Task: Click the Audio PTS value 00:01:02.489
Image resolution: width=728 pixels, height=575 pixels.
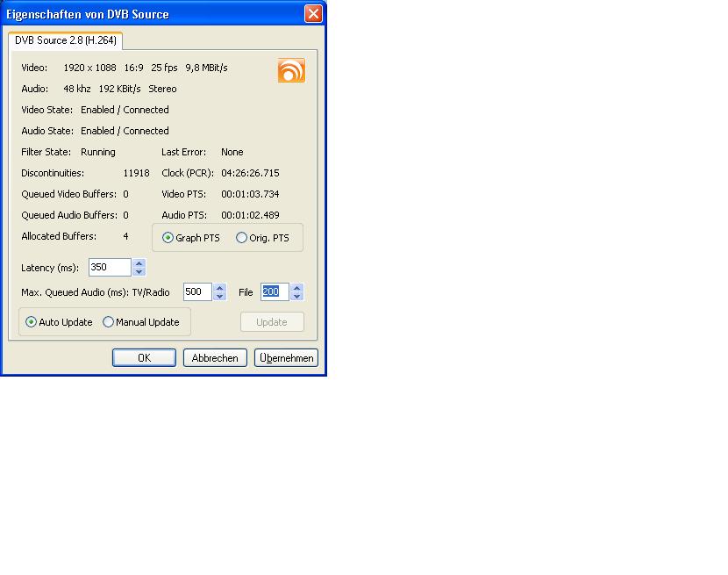Action: tap(250, 215)
